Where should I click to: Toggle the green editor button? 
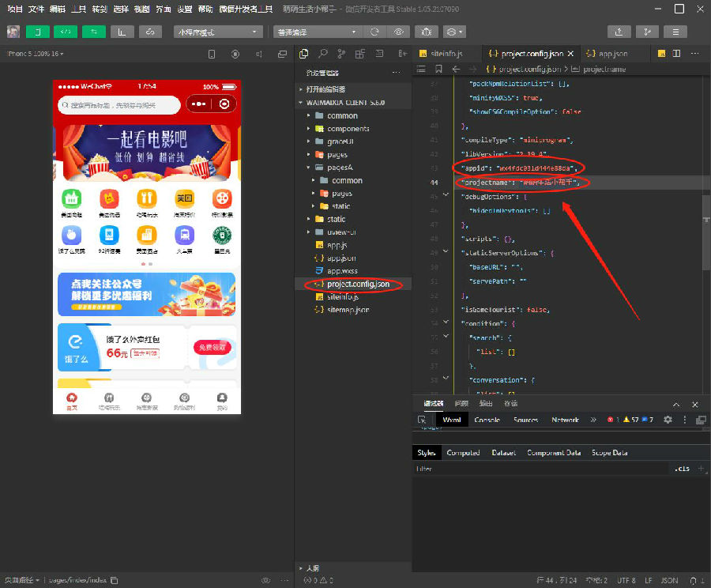66,32
